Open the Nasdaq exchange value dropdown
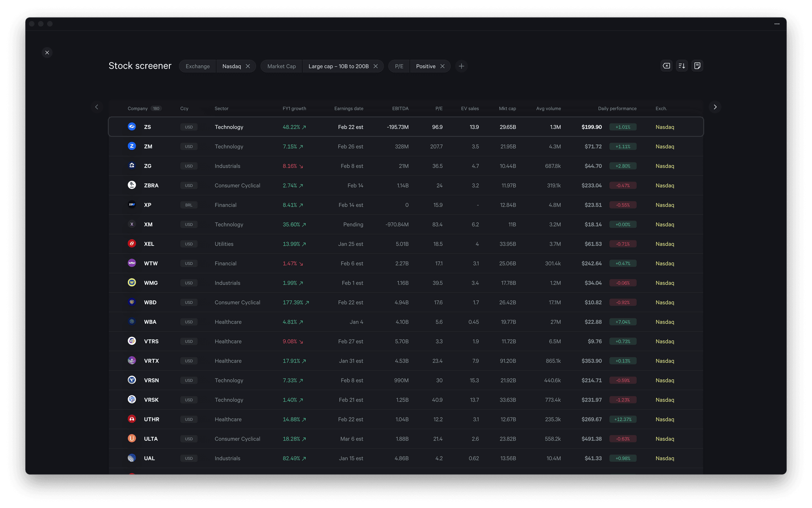The image size is (812, 508). 231,66
